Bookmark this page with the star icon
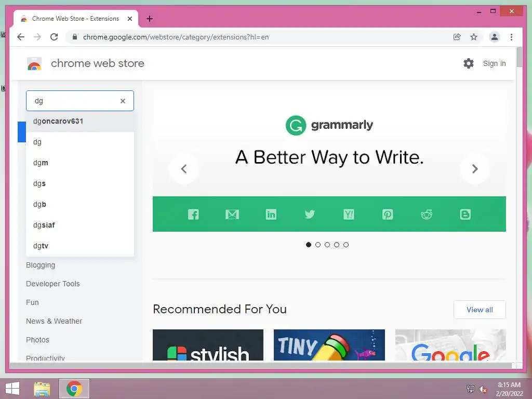Screen dimensions: 532x399 tap(474, 37)
